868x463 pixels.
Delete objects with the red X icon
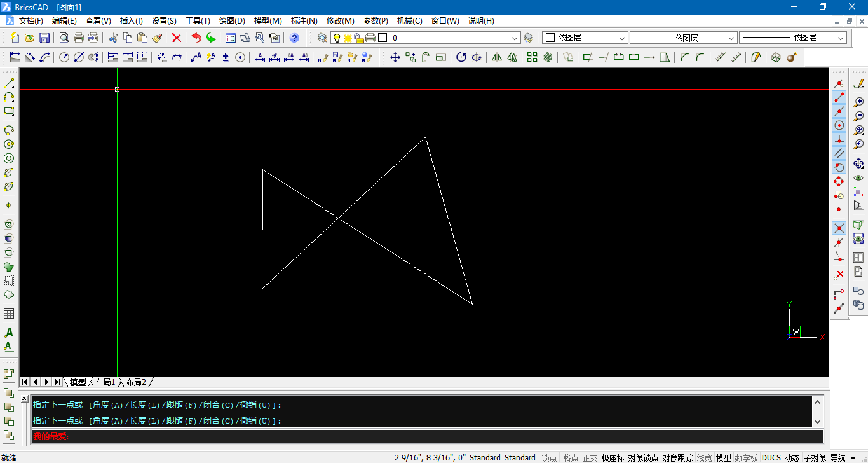pos(177,38)
